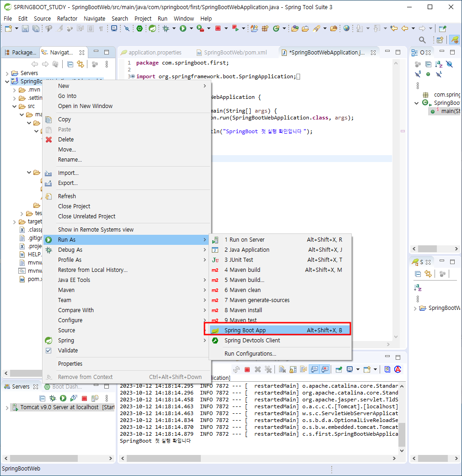Click the red circled A icon in the console toolbar

[398, 369]
